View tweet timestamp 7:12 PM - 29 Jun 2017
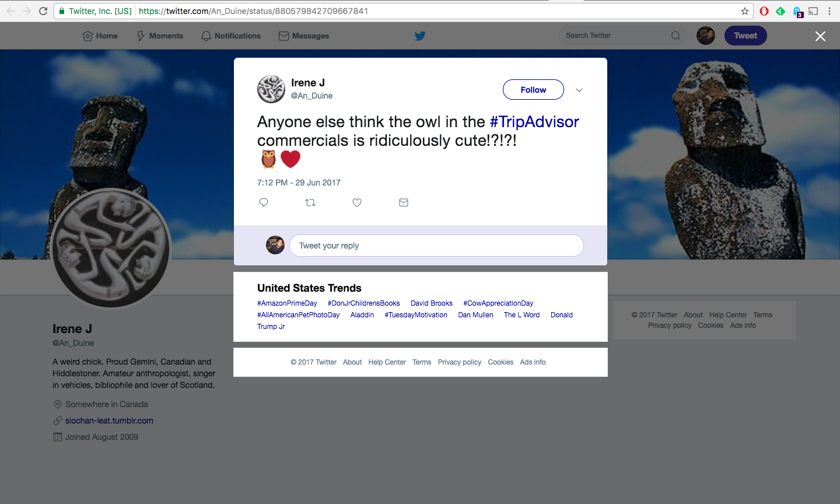This screenshot has width=840, height=504. point(299,183)
